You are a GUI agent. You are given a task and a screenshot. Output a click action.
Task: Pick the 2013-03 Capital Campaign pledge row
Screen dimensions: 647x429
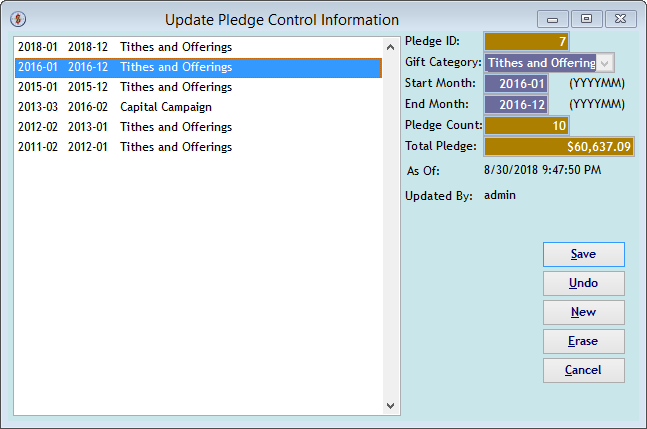pyautogui.click(x=198, y=107)
